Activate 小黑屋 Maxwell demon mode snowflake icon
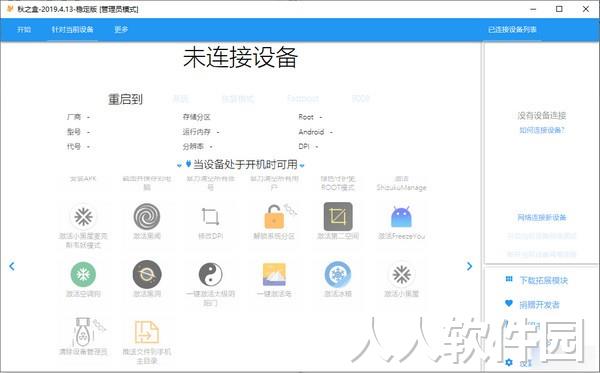The height and width of the screenshot is (373, 600). (x=83, y=217)
